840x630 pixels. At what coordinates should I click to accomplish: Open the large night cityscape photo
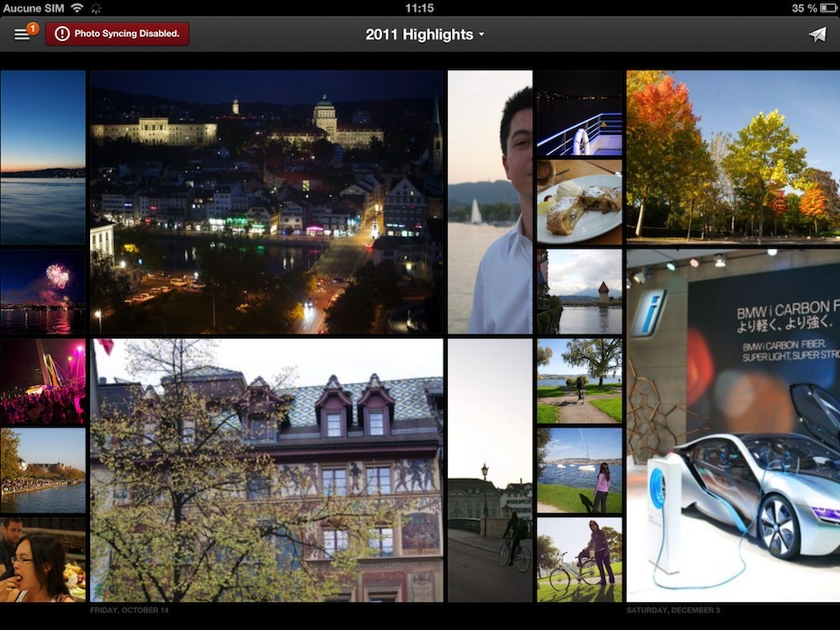(267, 202)
